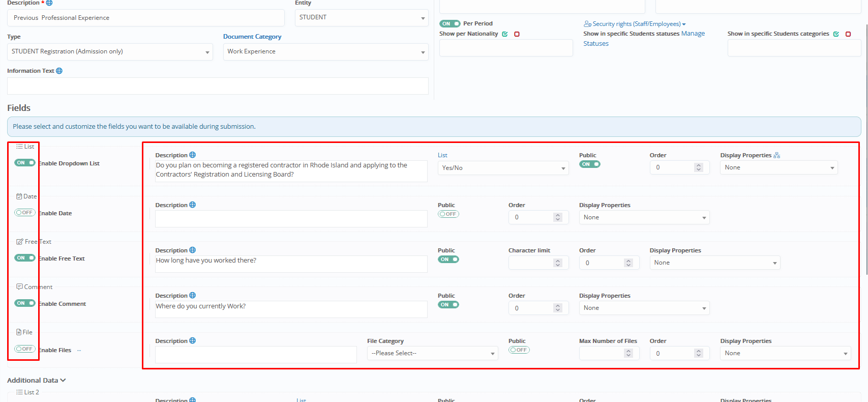Open the Yes/No List dropdown

[x=503, y=168]
